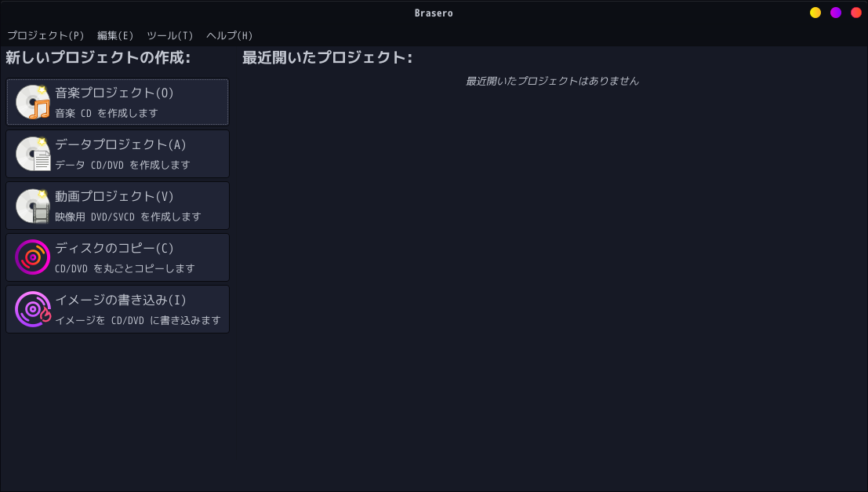Start データプロジェクト(A) data project
Viewport: 868px width, 492px height.
coord(118,154)
